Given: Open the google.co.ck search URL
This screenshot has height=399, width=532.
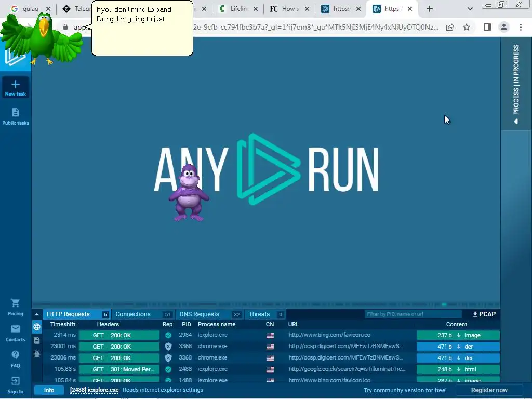Looking at the screenshot, I should [x=347, y=369].
